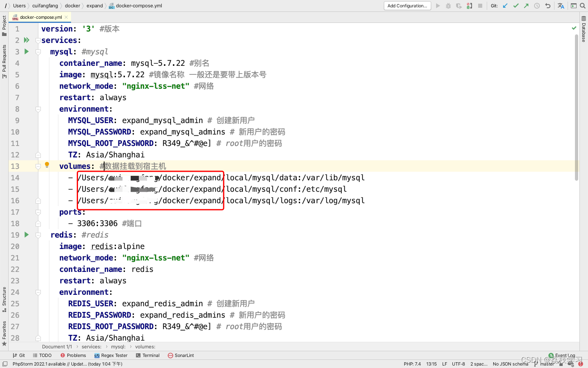Screen dimensions: 588x368
Task: Click the double-arrow run services gutter icon
Action: click(x=27, y=40)
